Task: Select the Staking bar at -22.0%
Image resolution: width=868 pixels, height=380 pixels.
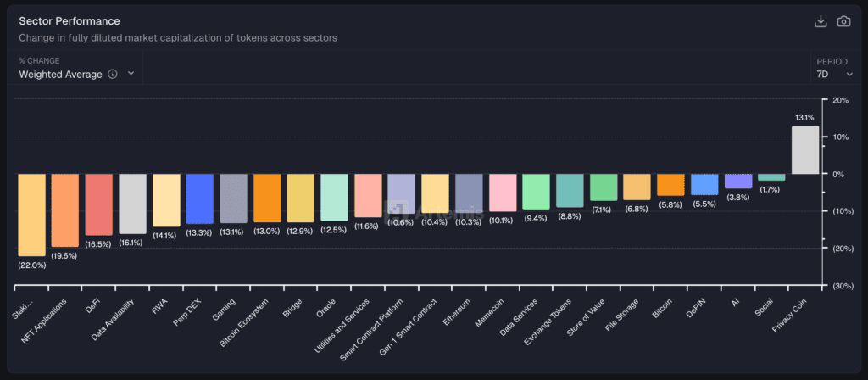Action: pos(31,215)
